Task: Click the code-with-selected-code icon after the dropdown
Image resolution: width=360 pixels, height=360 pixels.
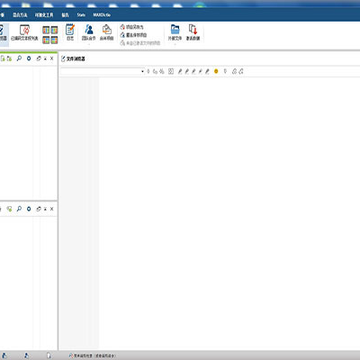Action: pos(148,71)
